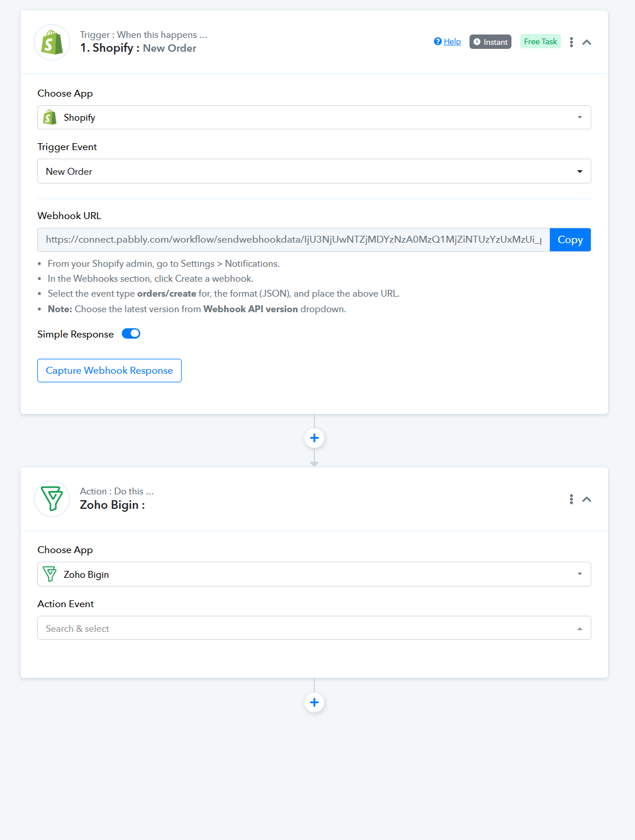This screenshot has width=635, height=840.
Task: Click inside the Webhook URL field
Action: pyautogui.click(x=294, y=240)
